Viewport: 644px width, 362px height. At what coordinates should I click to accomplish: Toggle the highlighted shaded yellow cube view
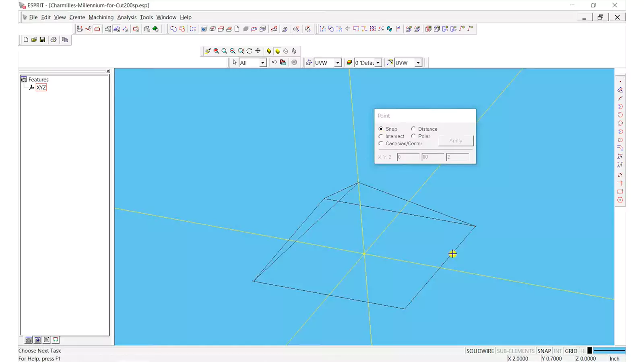click(x=277, y=51)
